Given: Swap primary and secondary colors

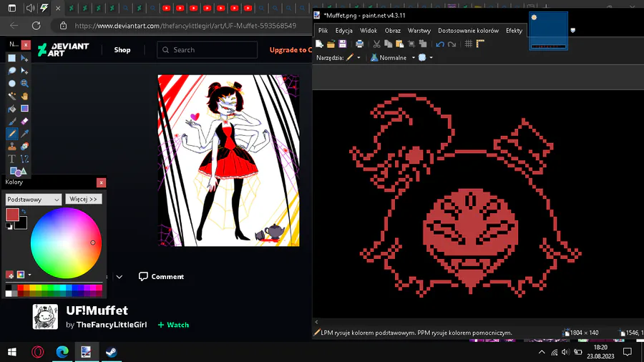Looking at the screenshot, I should coord(24,211).
